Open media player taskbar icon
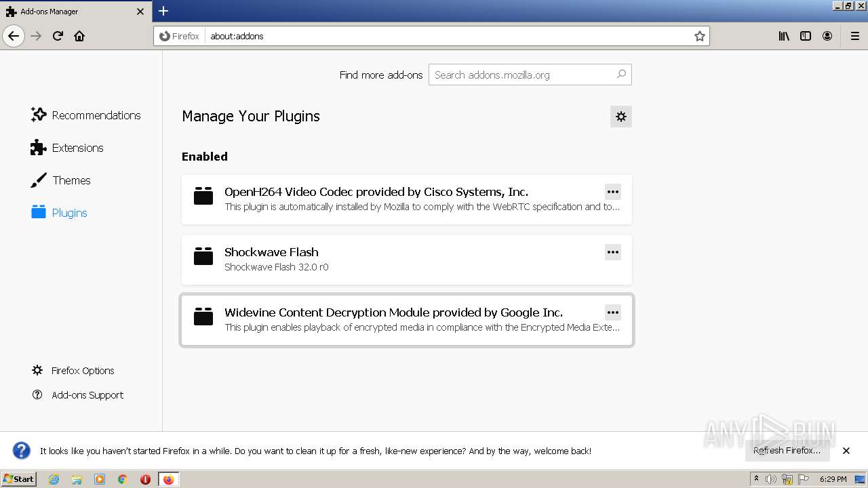This screenshot has height=488, width=868. click(100, 479)
